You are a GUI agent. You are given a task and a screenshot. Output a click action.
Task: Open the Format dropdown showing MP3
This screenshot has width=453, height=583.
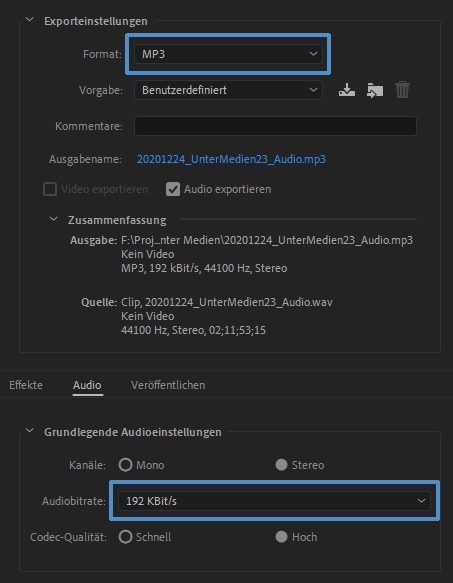(x=228, y=54)
